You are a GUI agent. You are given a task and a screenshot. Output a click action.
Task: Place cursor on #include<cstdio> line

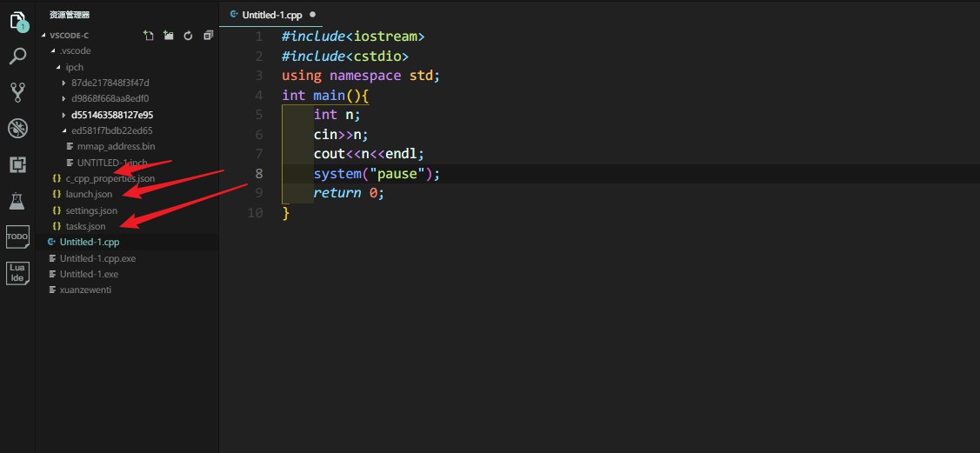pyautogui.click(x=345, y=57)
